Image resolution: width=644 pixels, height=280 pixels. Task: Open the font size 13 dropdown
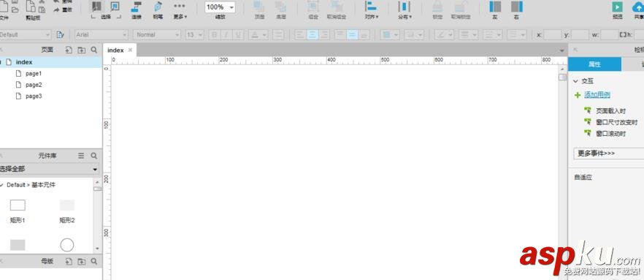pos(195,35)
